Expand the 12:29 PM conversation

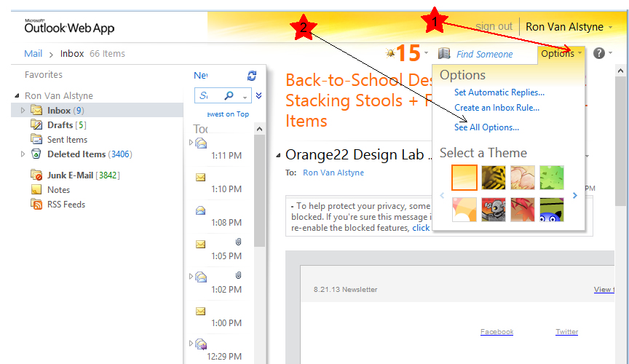coord(191,343)
